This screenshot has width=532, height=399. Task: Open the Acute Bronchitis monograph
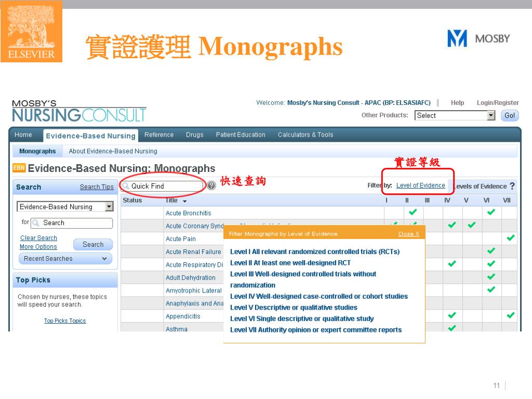(188, 213)
